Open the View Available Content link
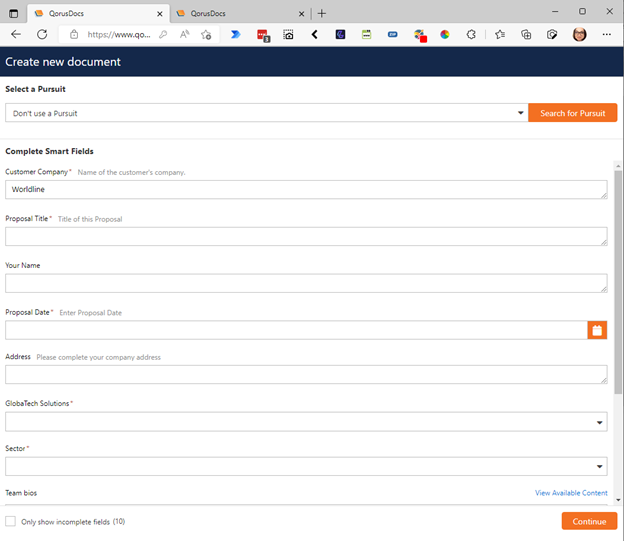 (571, 493)
